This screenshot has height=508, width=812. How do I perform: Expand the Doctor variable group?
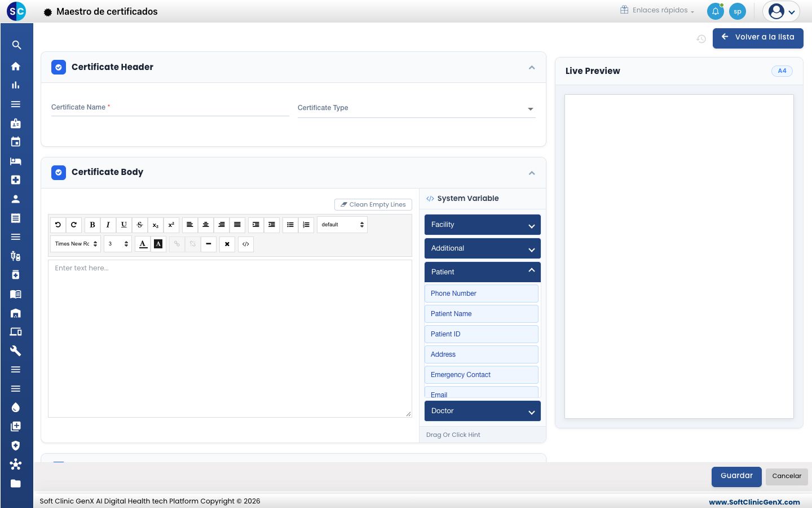pos(483,411)
